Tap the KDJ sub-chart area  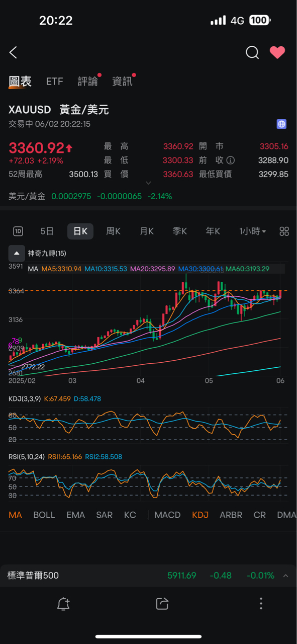[x=147, y=426]
